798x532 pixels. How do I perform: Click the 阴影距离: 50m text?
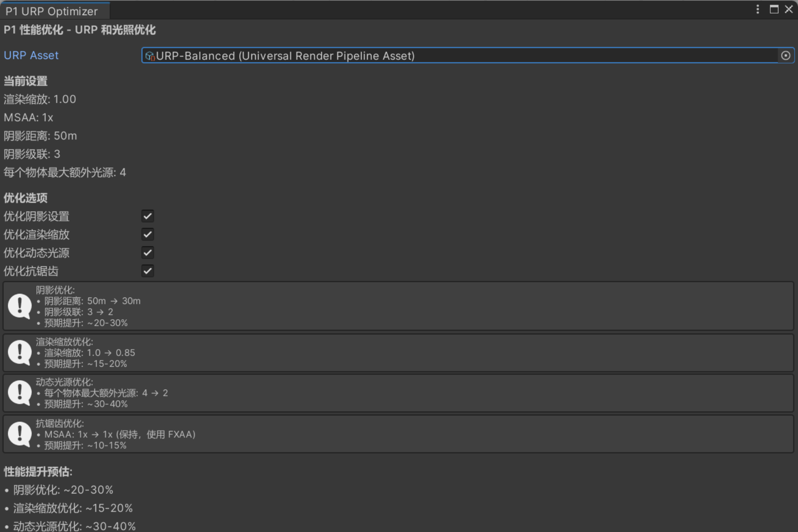click(41, 136)
